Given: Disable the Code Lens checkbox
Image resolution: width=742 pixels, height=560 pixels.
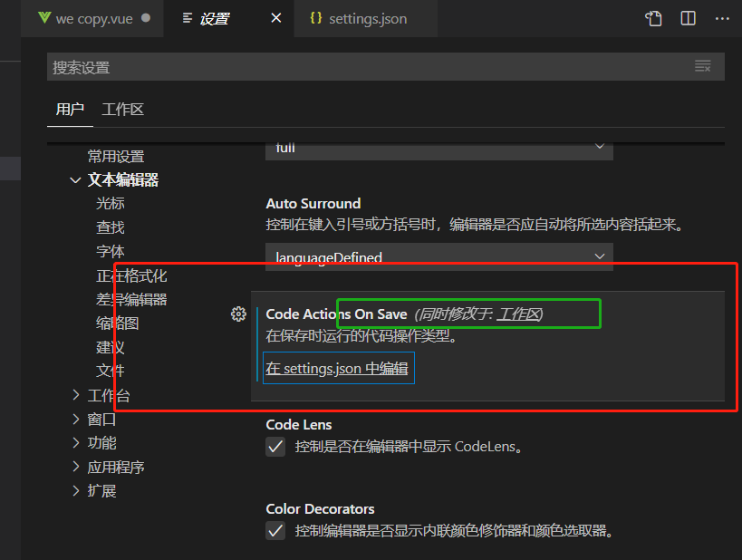Looking at the screenshot, I should pyautogui.click(x=275, y=446).
